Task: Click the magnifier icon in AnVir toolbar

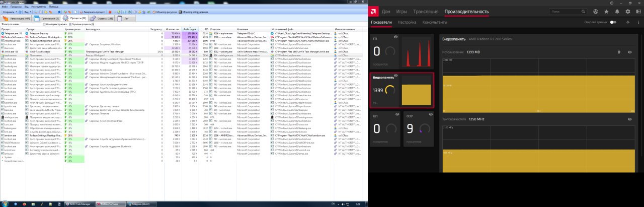Action: (x=36, y=12)
